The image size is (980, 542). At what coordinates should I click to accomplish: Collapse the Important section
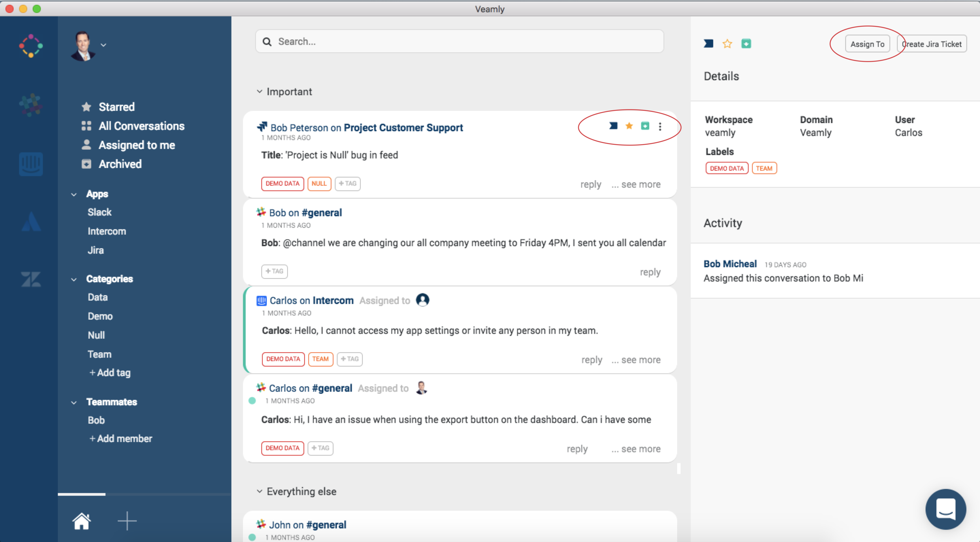(x=259, y=92)
